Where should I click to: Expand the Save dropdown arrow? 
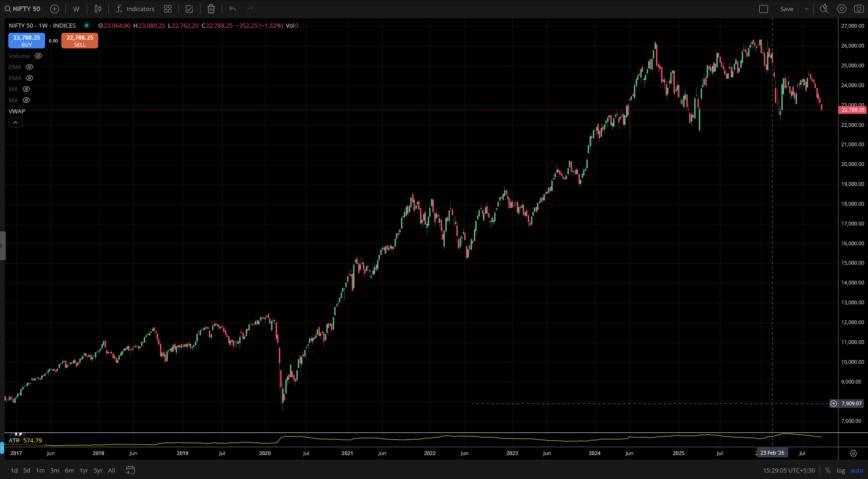(x=807, y=9)
